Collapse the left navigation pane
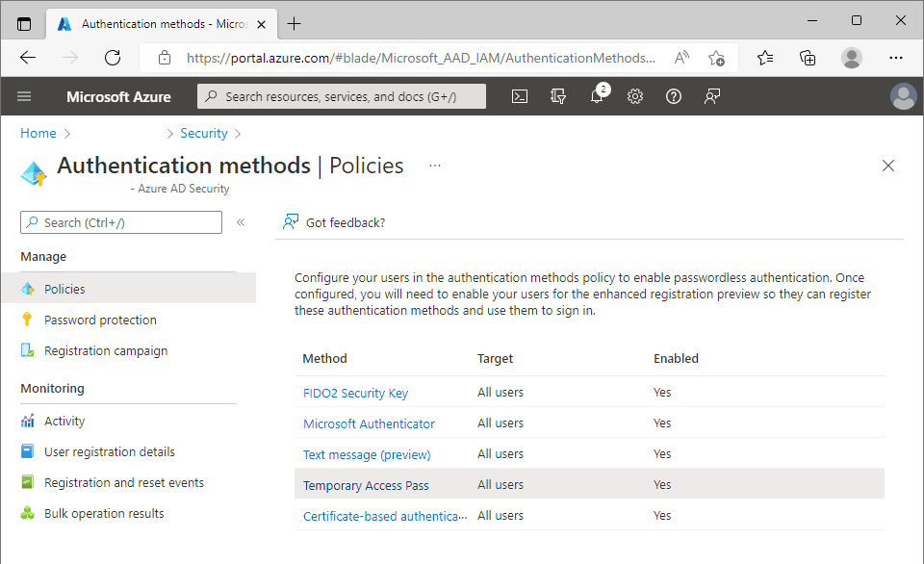This screenshot has height=564, width=924. [x=241, y=222]
